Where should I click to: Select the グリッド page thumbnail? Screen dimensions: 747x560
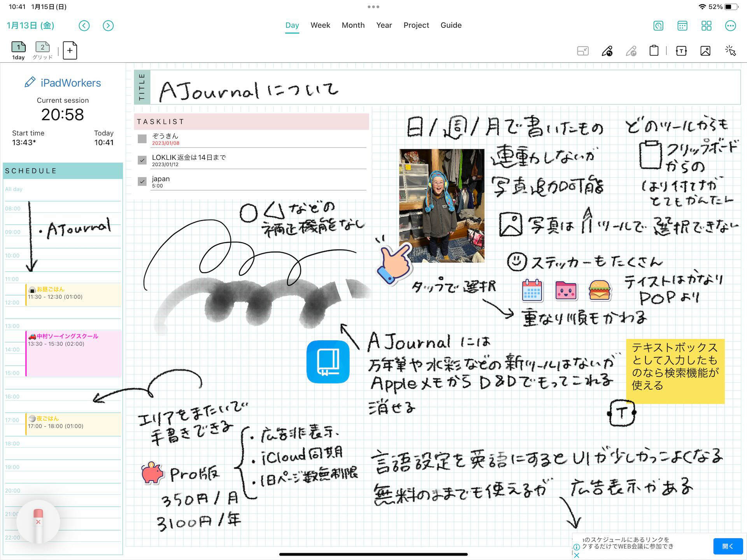(42, 47)
